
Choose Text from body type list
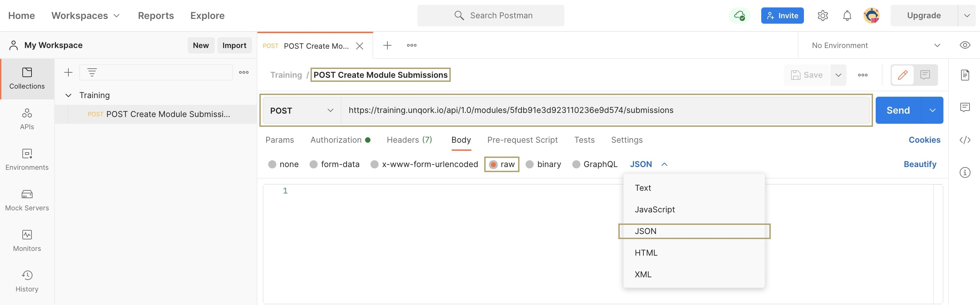pos(694,188)
